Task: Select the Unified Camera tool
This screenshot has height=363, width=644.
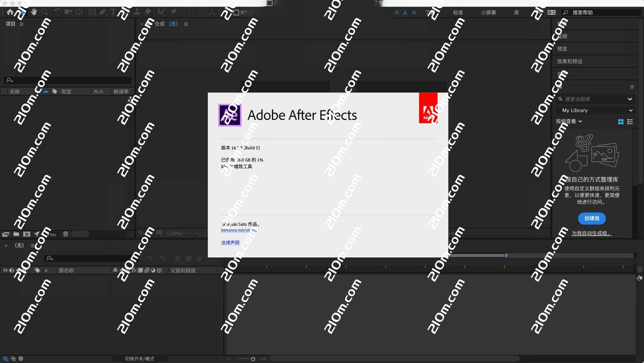Action: pyautogui.click(x=68, y=12)
